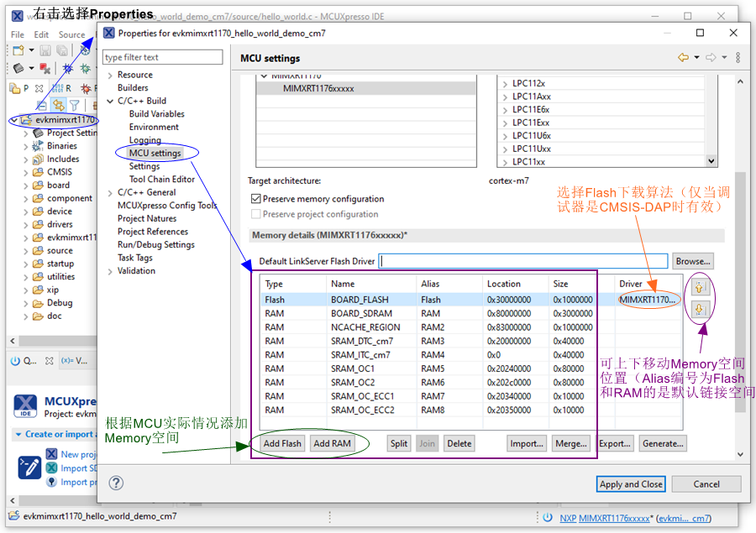Screen dimensions: 756x533
Task: Click the Import... memory button
Action: 527,443
